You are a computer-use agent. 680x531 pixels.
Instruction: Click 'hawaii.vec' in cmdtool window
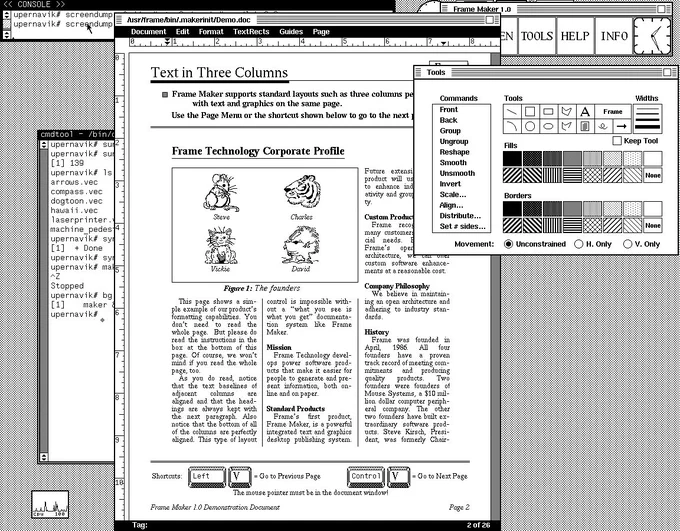click(74, 210)
